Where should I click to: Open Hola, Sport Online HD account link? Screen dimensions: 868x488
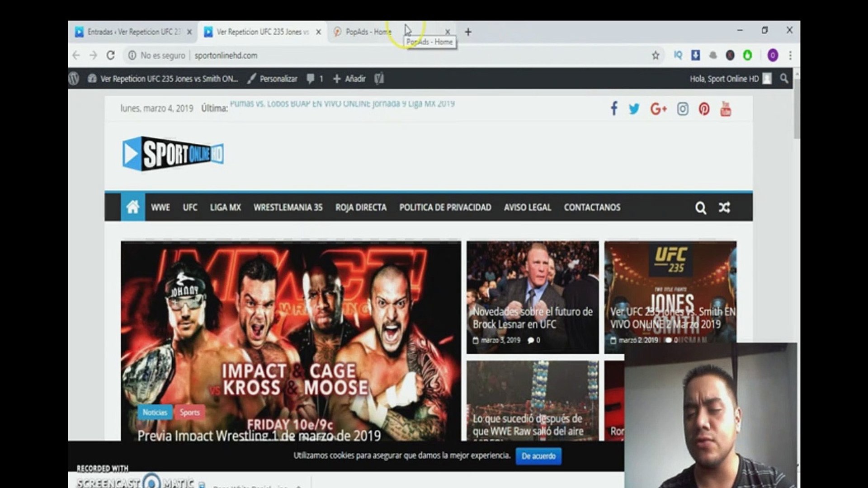[x=731, y=79]
